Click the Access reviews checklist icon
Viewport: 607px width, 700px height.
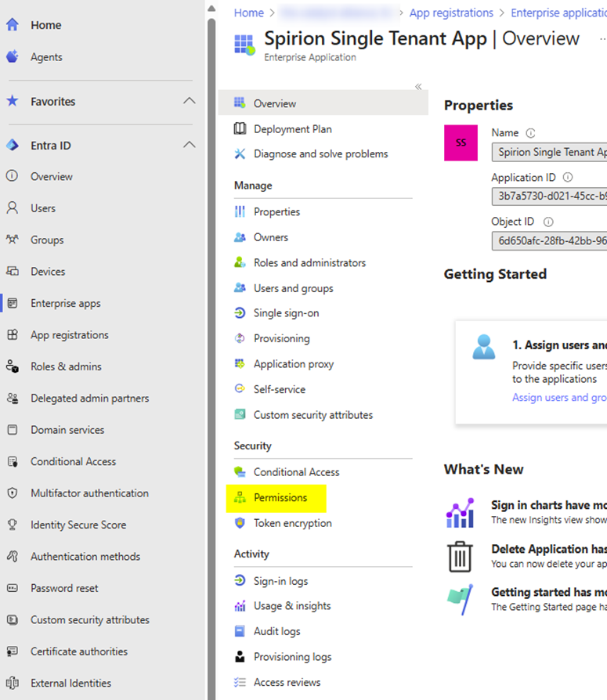tap(240, 682)
